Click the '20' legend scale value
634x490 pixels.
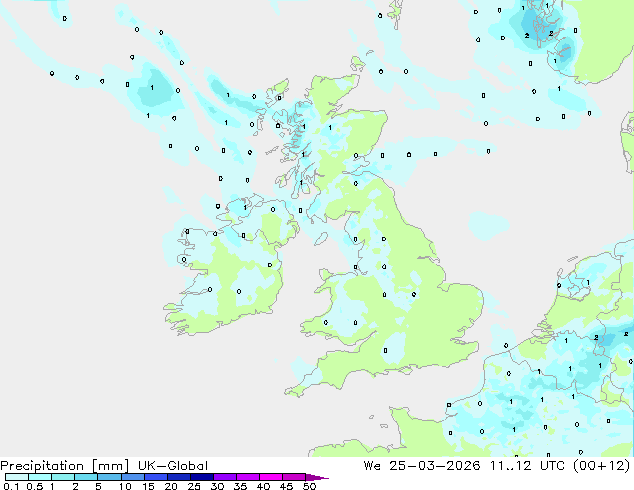tap(171, 486)
